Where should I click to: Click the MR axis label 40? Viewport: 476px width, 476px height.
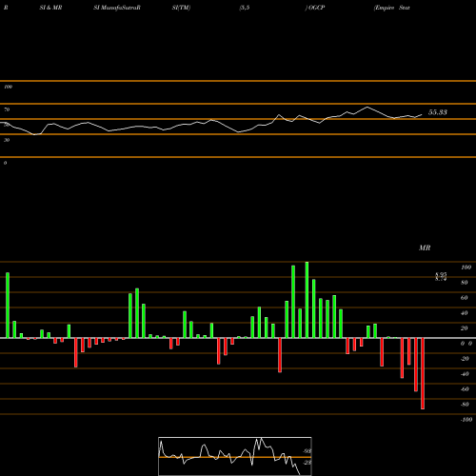coord(465,313)
